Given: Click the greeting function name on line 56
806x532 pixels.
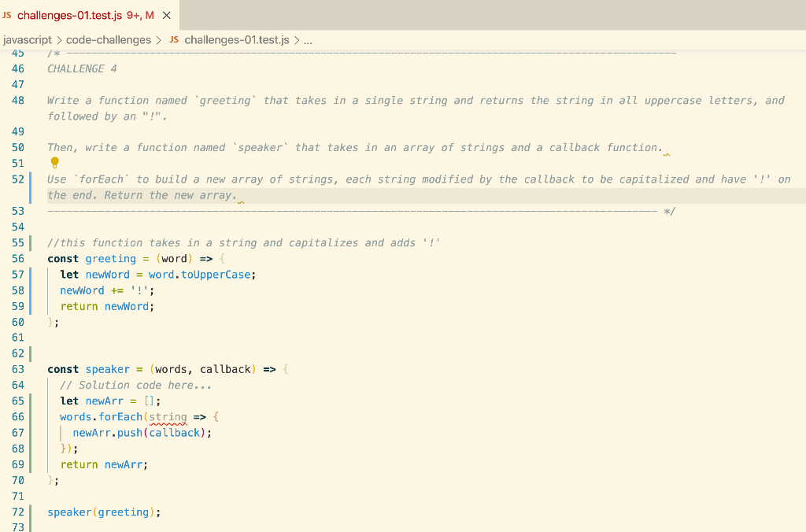Looking at the screenshot, I should 110,258.
